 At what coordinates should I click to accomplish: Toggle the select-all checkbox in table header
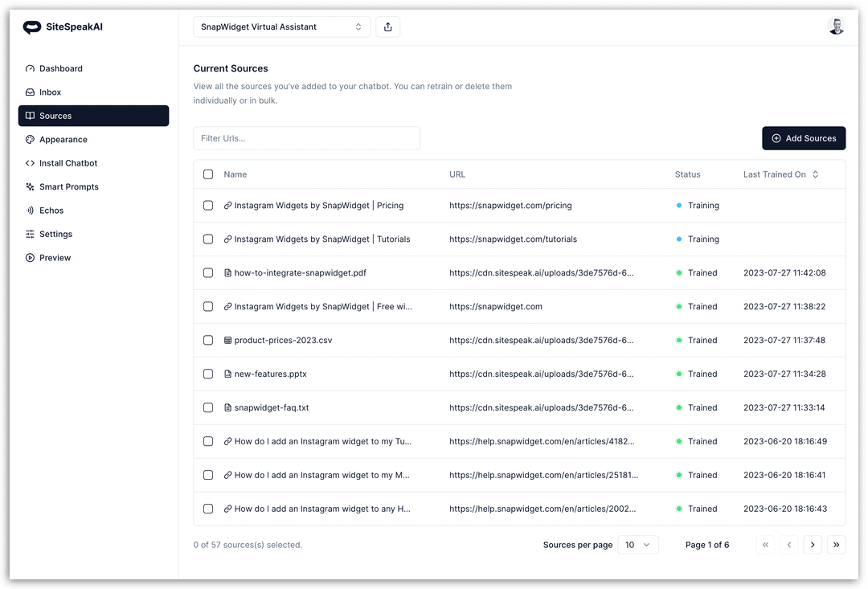pyautogui.click(x=208, y=174)
